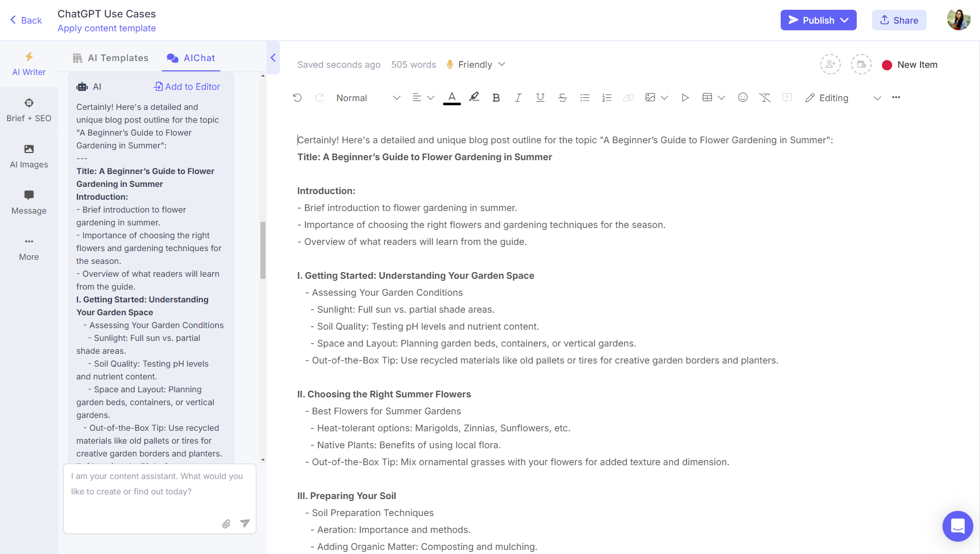
Task: Clear formatting on the text
Action: 765,98
